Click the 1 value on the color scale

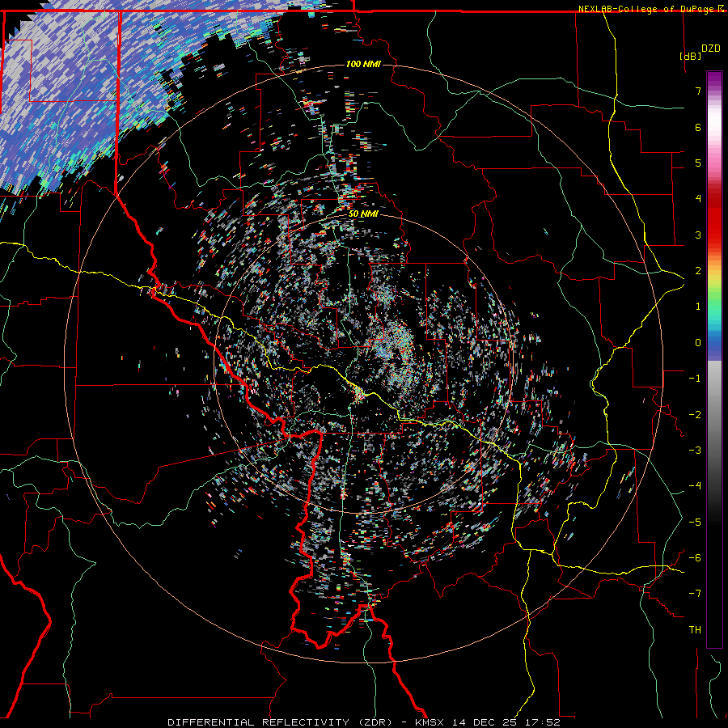[698, 307]
